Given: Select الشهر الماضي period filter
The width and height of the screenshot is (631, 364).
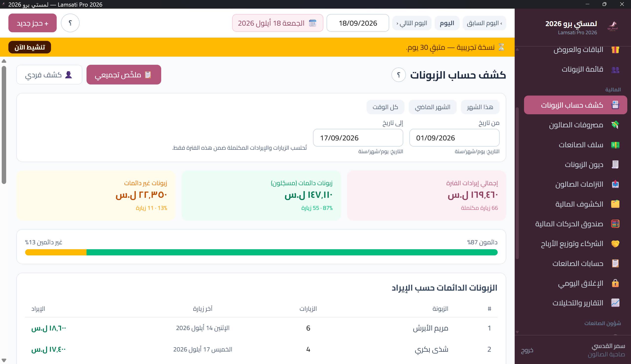Looking at the screenshot, I should tap(433, 107).
